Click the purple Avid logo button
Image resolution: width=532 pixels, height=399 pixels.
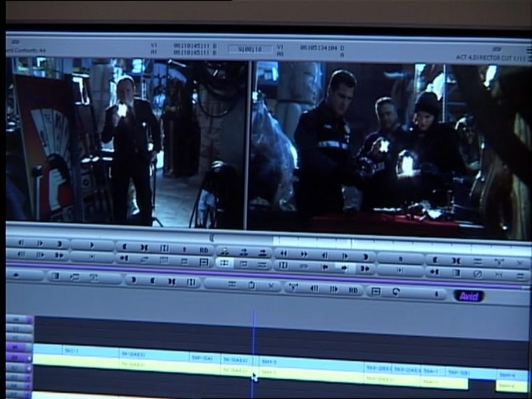point(469,296)
